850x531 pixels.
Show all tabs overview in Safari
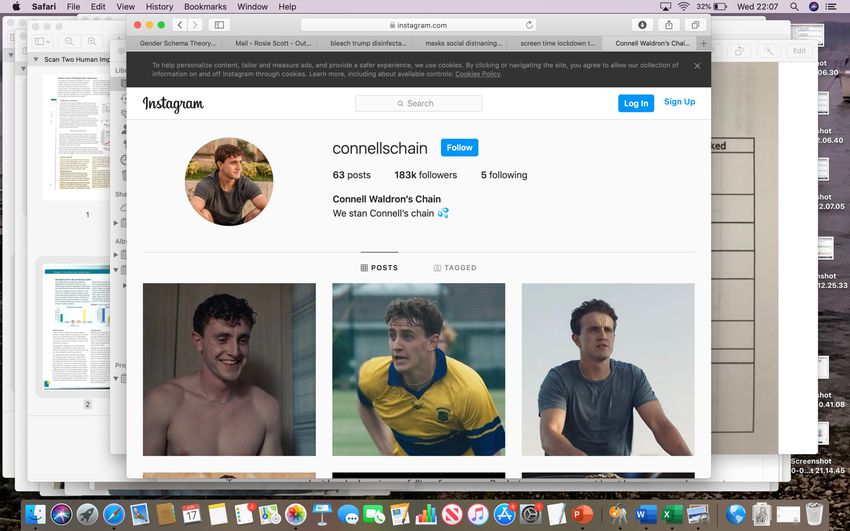point(695,25)
